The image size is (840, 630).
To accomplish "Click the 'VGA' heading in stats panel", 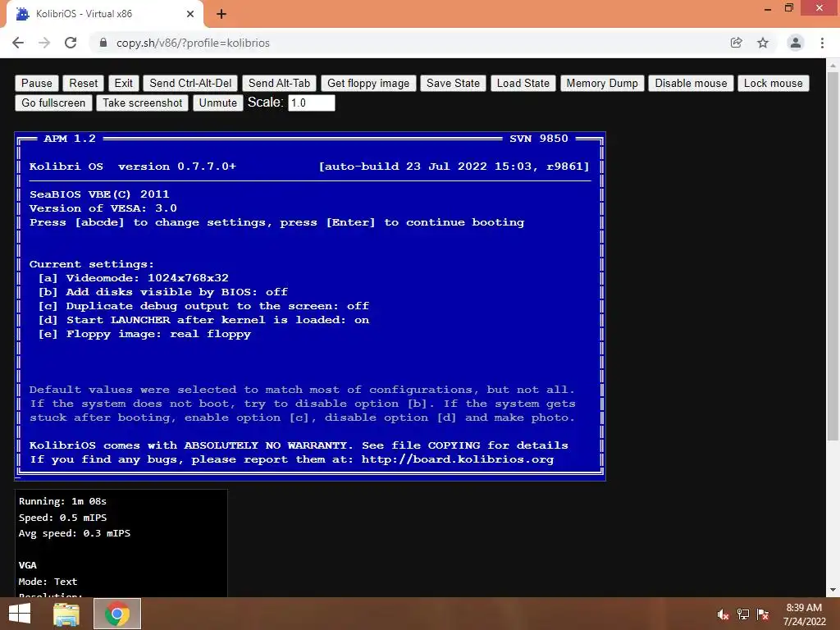I will click(28, 565).
